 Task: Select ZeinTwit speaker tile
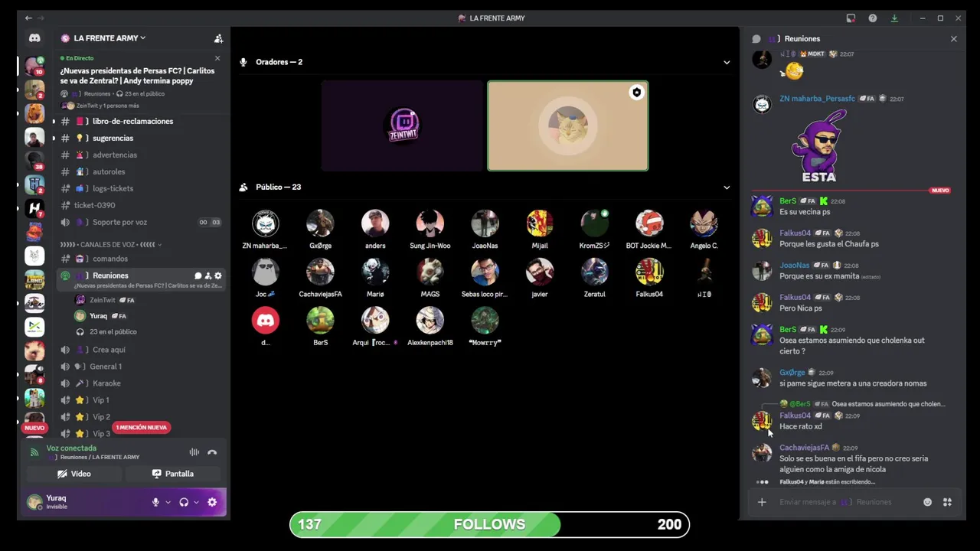tap(403, 126)
